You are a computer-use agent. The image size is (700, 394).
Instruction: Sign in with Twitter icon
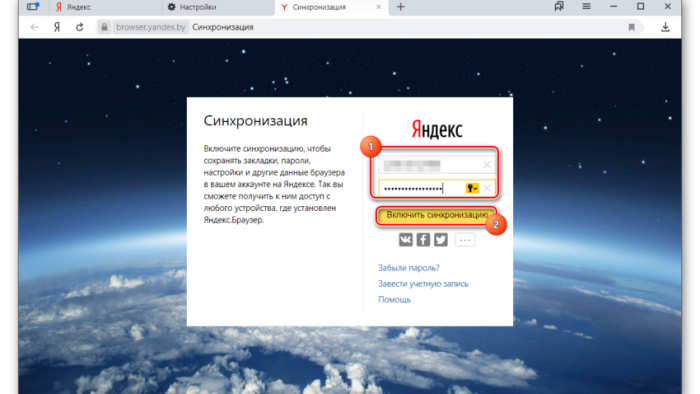coord(441,240)
